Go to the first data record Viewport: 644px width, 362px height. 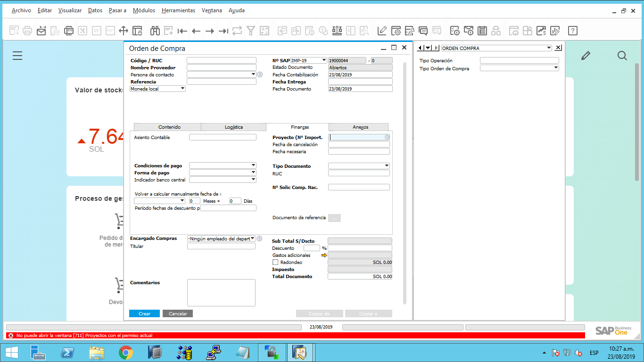[x=182, y=31]
